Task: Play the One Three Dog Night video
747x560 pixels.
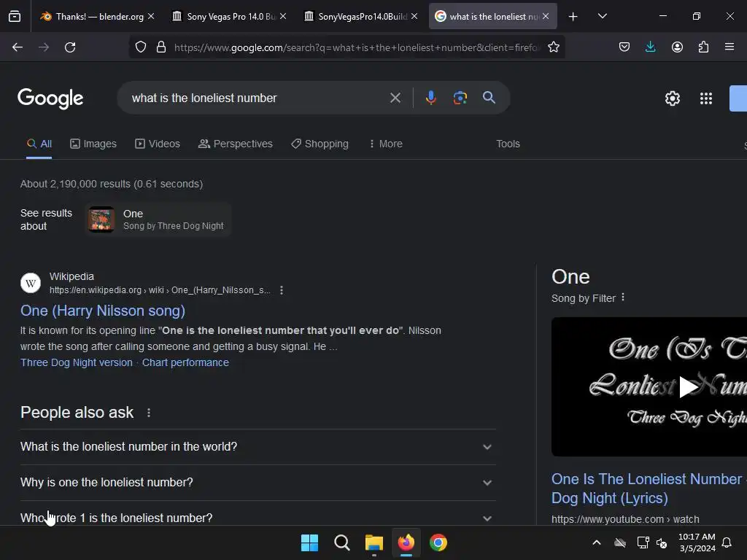Action: (687, 386)
